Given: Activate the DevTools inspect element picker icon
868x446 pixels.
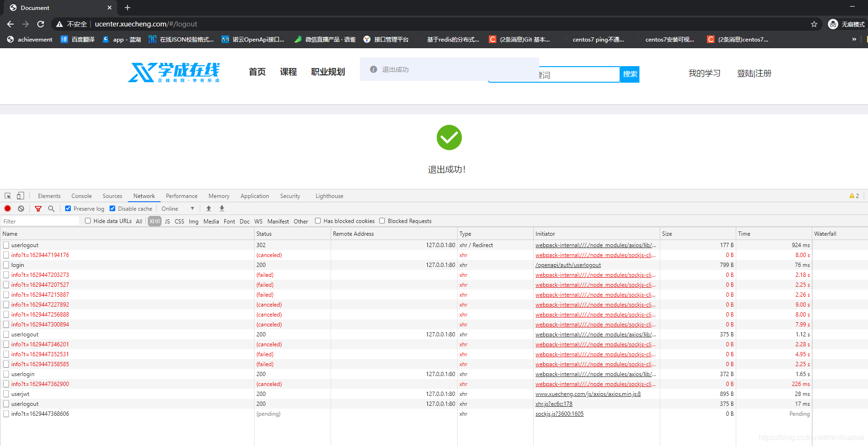Looking at the screenshot, I should (x=8, y=196).
